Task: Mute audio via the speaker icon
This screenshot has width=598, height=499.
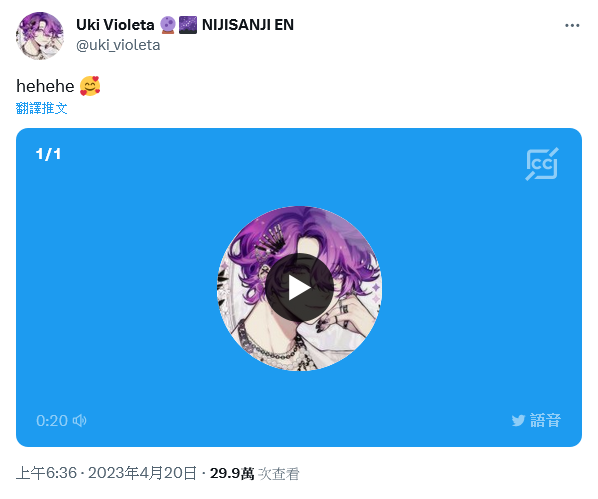Action: tap(80, 420)
